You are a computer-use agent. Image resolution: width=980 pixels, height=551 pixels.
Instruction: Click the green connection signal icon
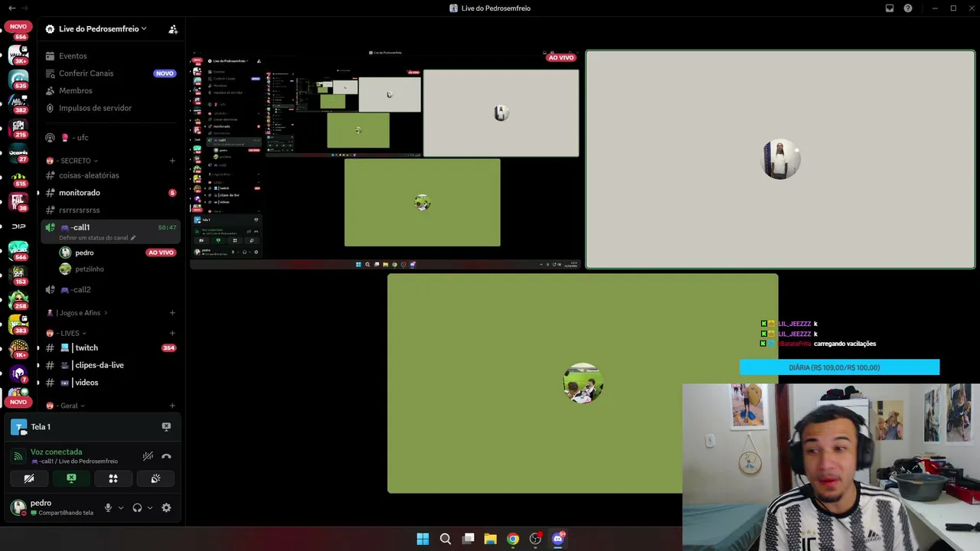click(18, 456)
